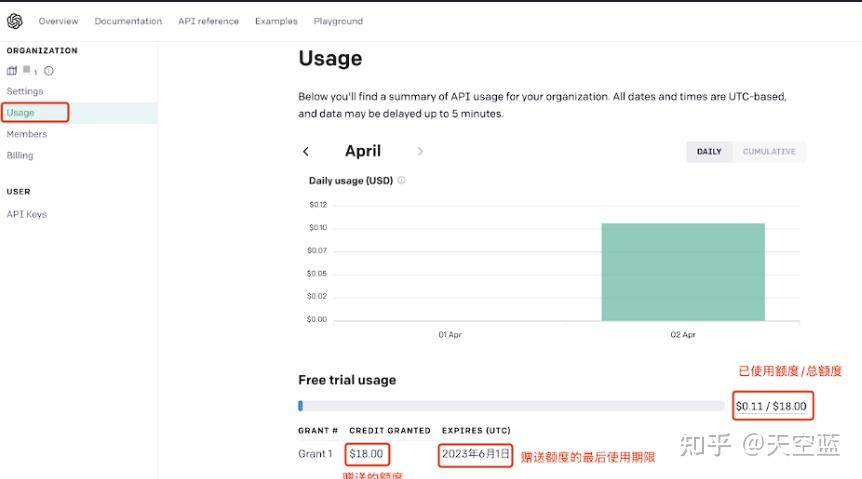Viewport: 862px width, 479px height.
Task: Open the Billing section
Action: pyautogui.click(x=20, y=156)
